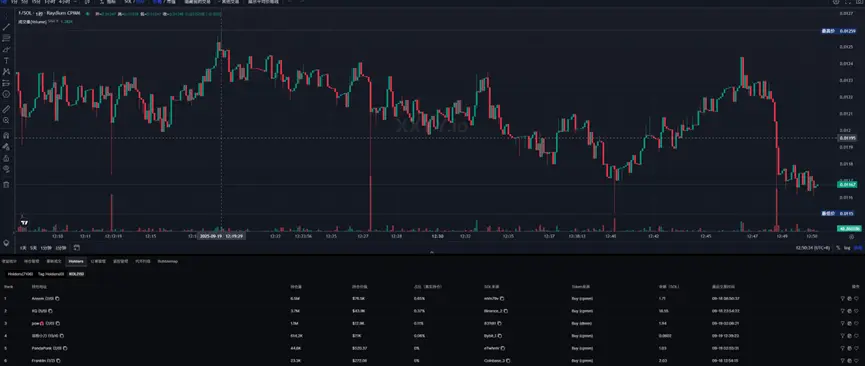Click the 2025-09-19 12:19:29 time marker
Image resolution: width=865 pixels, height=366 pixels.
221,236
